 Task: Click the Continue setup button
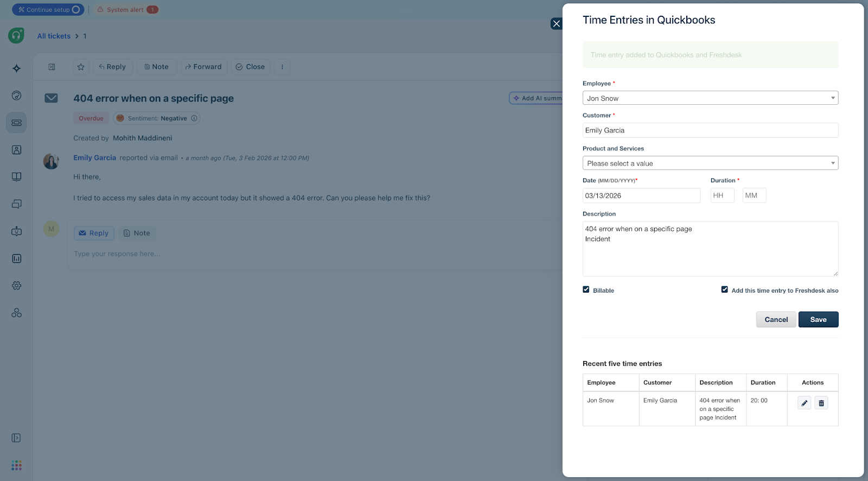click(48, 9)
